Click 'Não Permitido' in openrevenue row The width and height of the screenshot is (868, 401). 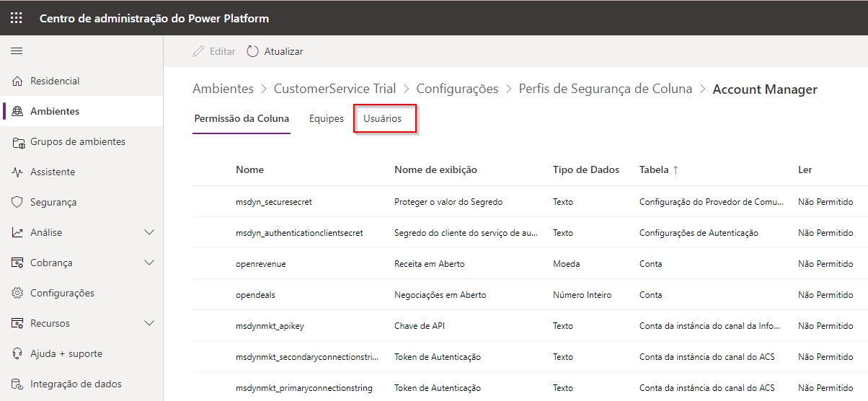[825, 264]
